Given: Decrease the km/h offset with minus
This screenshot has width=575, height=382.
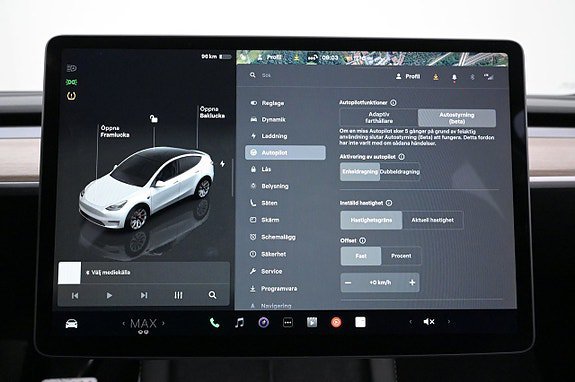Looking at the screenshot, I should (x=348, y=283).
